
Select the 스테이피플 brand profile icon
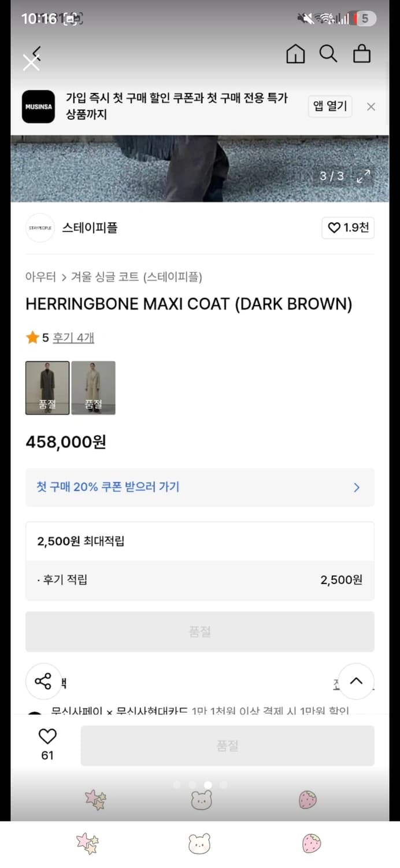coord(39,227)
